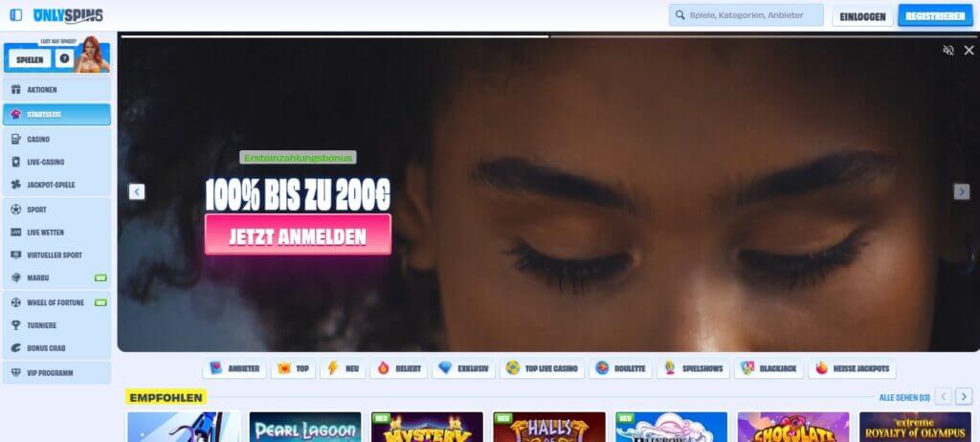Toggle the sidebar collapse icon
980x442 pixels.
pyautogui.click(x=15, y=15)
